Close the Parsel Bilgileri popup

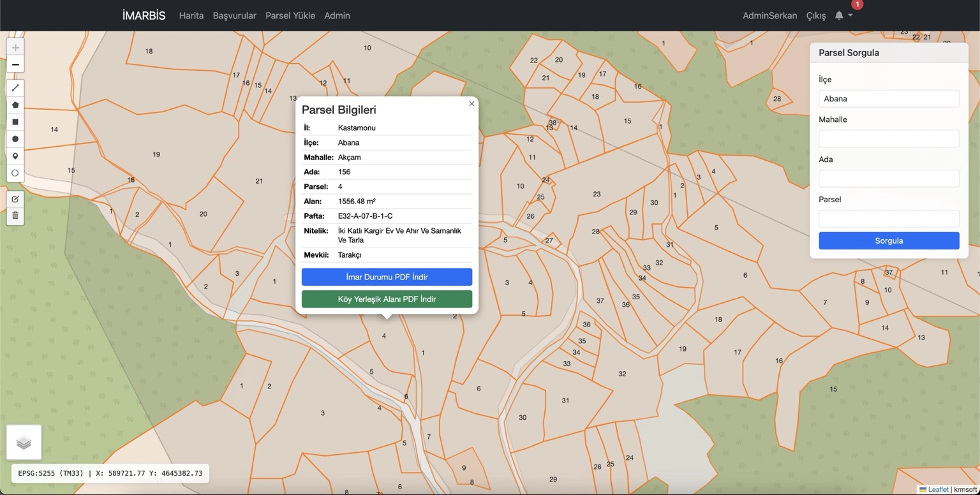click(471, 103)
